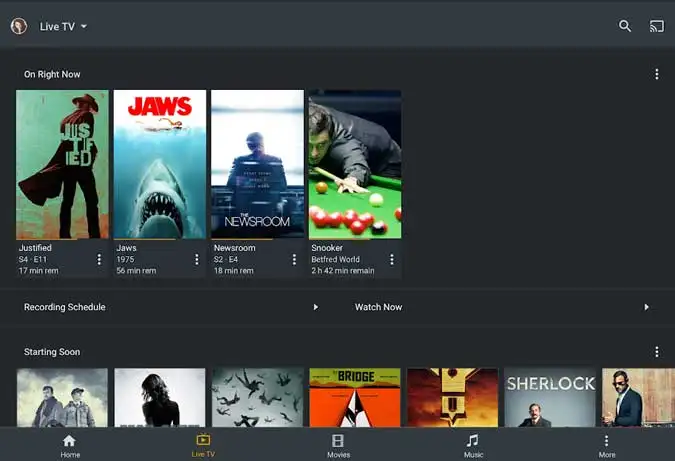675x461 pixels.
Task: Expand the Live TV source dropdown
Action: click(63, 27)
